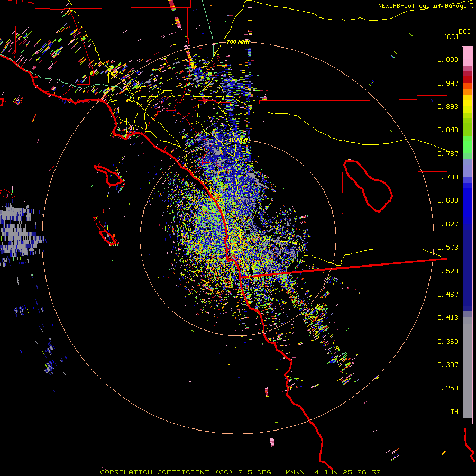Select the 0.680 value on the color scale

coord(448,200)
